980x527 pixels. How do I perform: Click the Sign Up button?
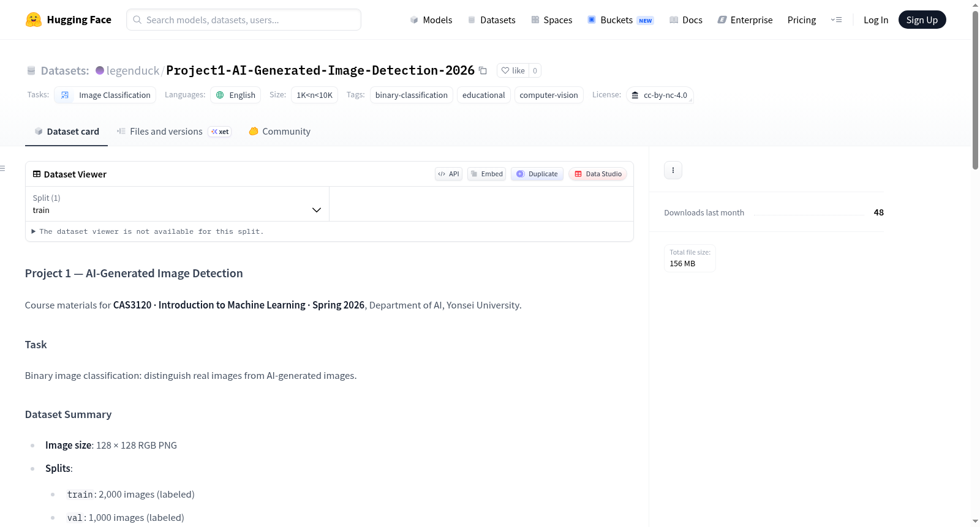(x=922, y=20)
